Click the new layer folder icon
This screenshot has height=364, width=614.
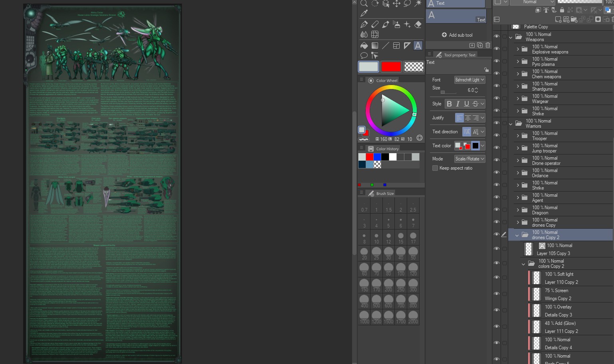(574, 19)
